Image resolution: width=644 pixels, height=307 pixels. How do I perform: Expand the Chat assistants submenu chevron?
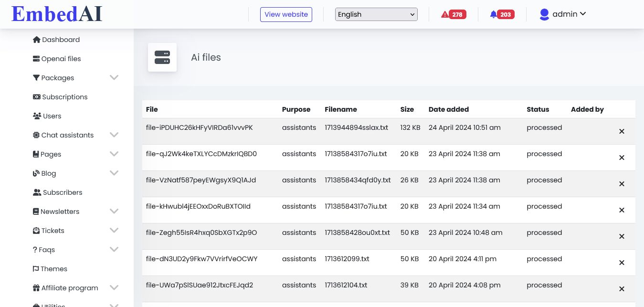(114, 135)
